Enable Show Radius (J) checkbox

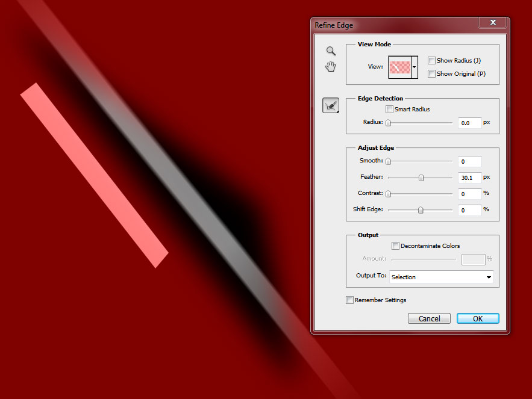point(431,60)
